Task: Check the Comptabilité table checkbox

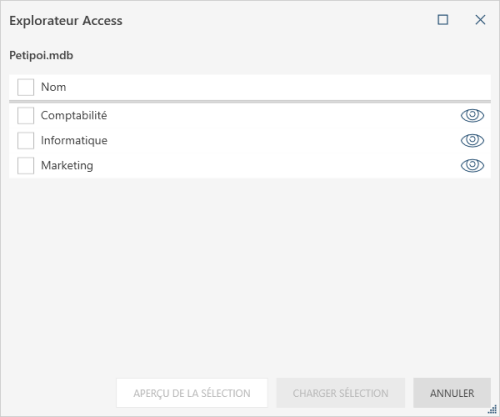Action: coord(26,115)
